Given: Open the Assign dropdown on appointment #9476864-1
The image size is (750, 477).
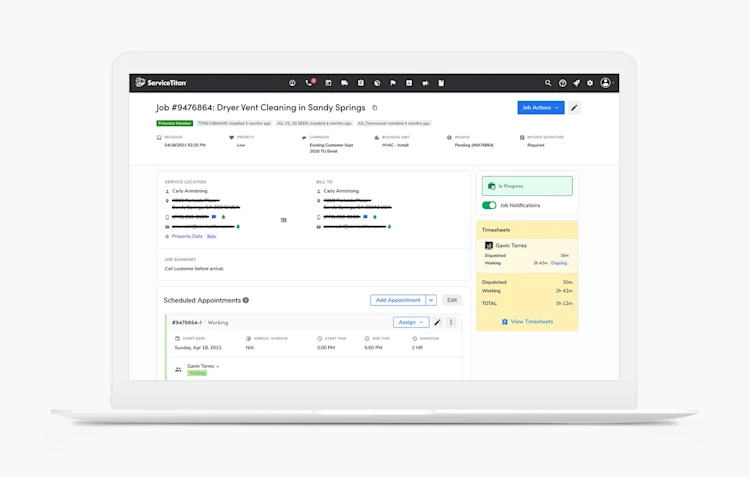Looking at the screenshot, I should click(411, 322).
